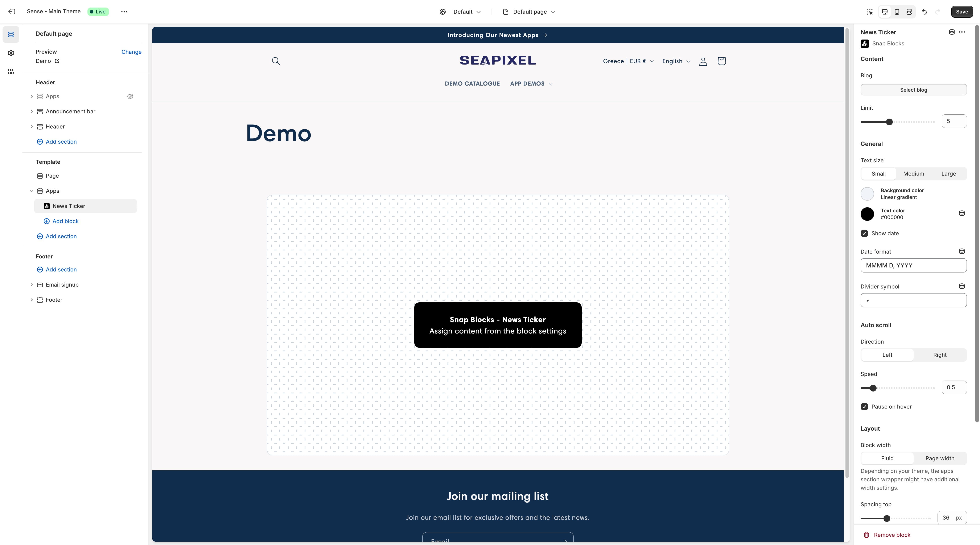The height and width of the screenshot is (545, 980).
Task: Expand the Announcement bar section
Action: [x=32, y=111]
